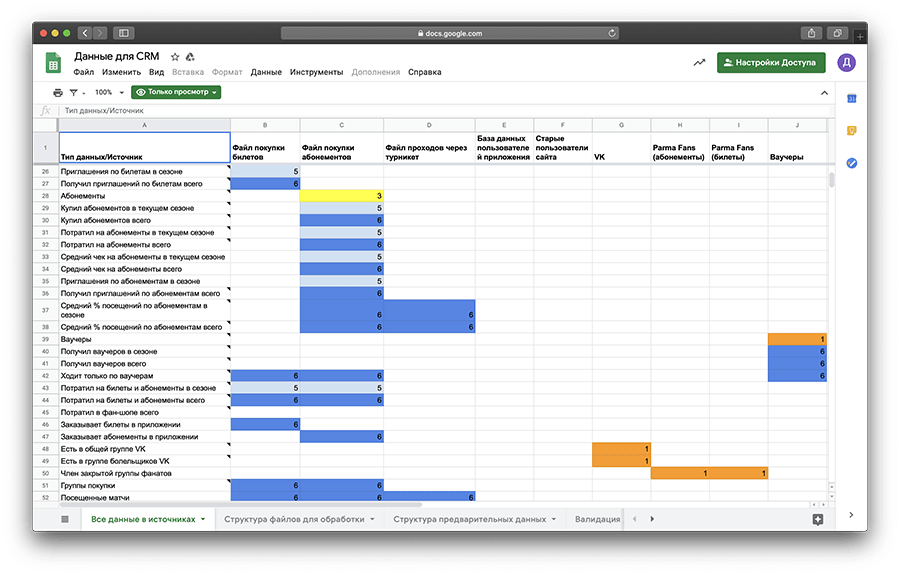Click the Explore button at bottom right
Viewport: 900px width, 574px height.
[817, 519]
